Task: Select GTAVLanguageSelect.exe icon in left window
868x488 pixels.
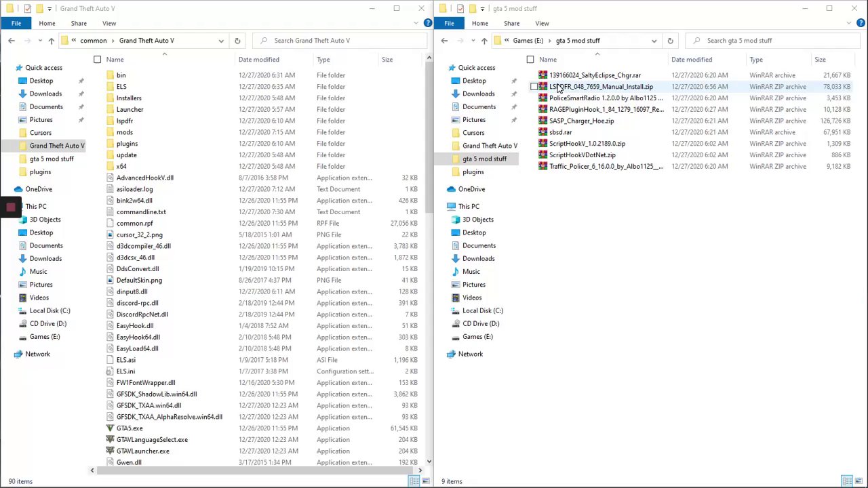Action: pyautogui.click(x=110, y=439)
